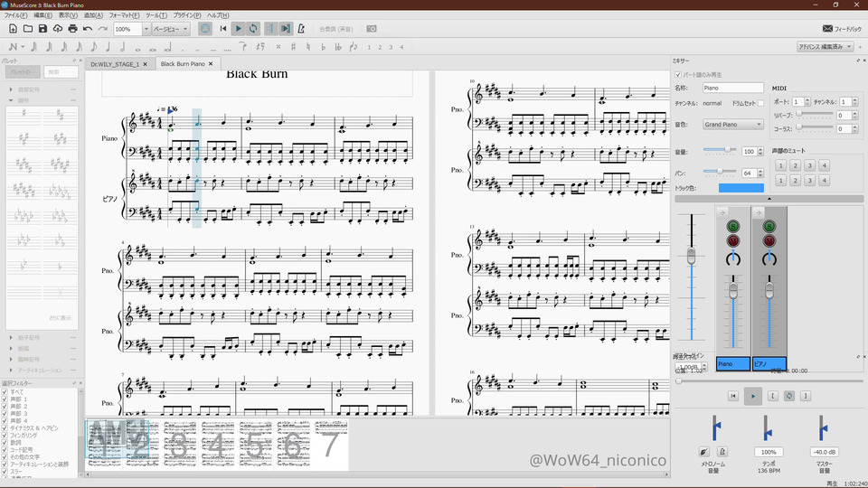Start playback with main toolbar play button
Screen dimensions: 868x488
point(239,29)
